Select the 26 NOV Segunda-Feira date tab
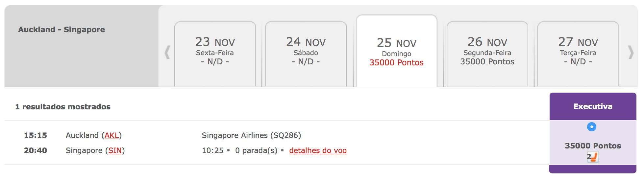644x178 pixels. (487, 54)
